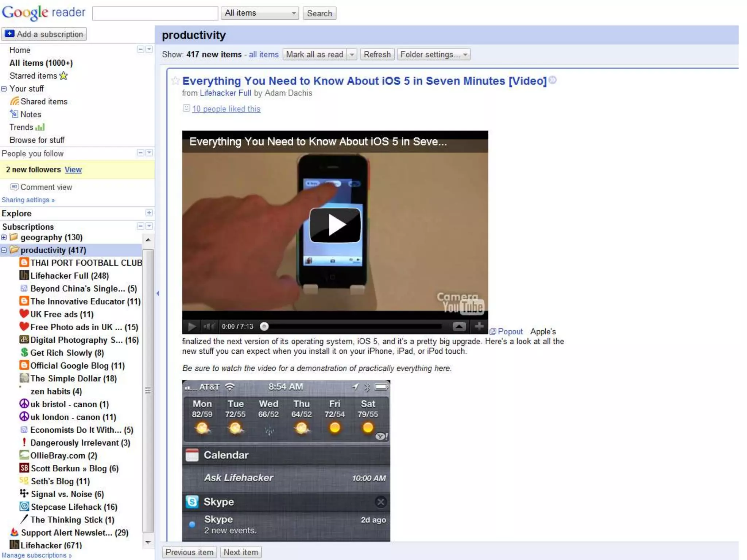Open Mark all as read dropdown arrow
747x560 pixels.
(352, 55)
